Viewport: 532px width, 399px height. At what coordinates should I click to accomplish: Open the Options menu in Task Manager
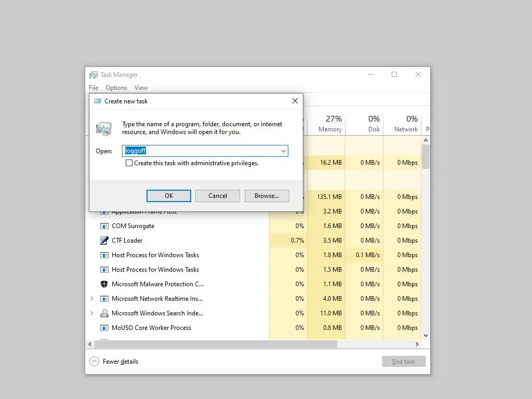[116, 88]
